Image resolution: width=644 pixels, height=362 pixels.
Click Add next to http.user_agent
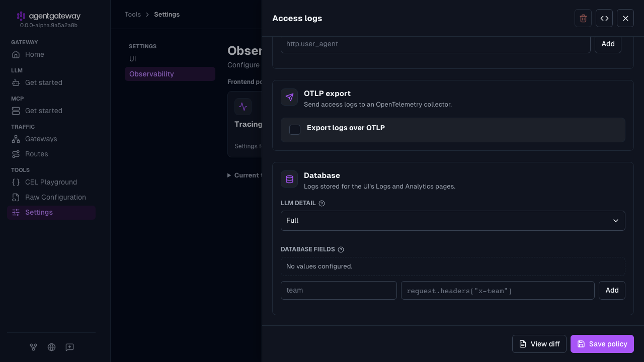click(608, 44)
